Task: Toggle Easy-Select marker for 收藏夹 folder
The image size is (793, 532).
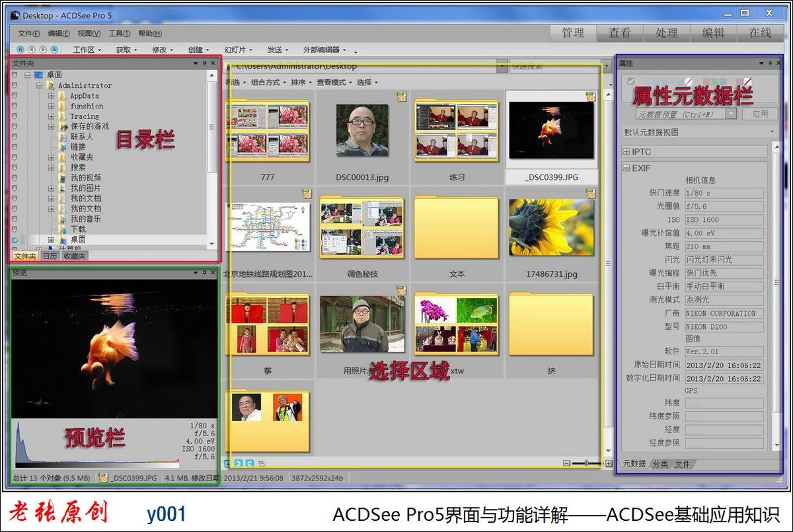Action: pos(15,157)
